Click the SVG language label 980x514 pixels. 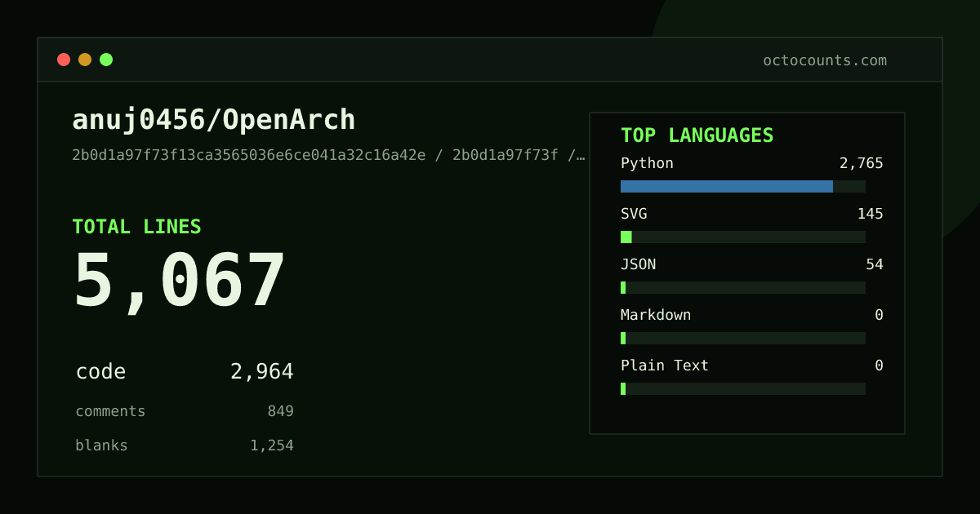[634, 214]
